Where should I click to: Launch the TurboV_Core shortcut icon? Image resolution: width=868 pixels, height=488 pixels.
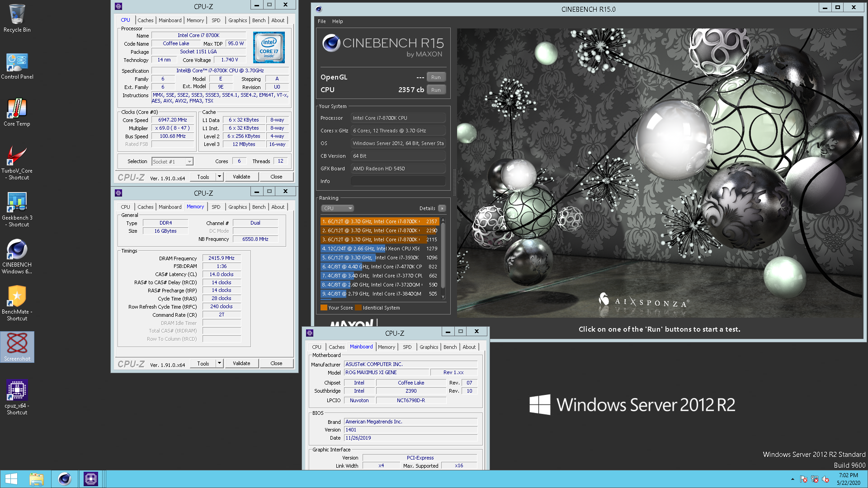[x=17, y=163]
